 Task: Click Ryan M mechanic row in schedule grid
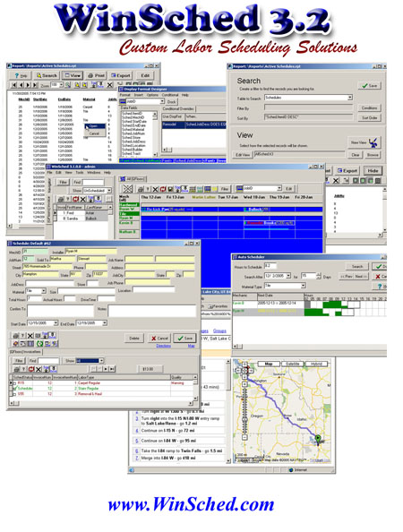coord(129,218)
